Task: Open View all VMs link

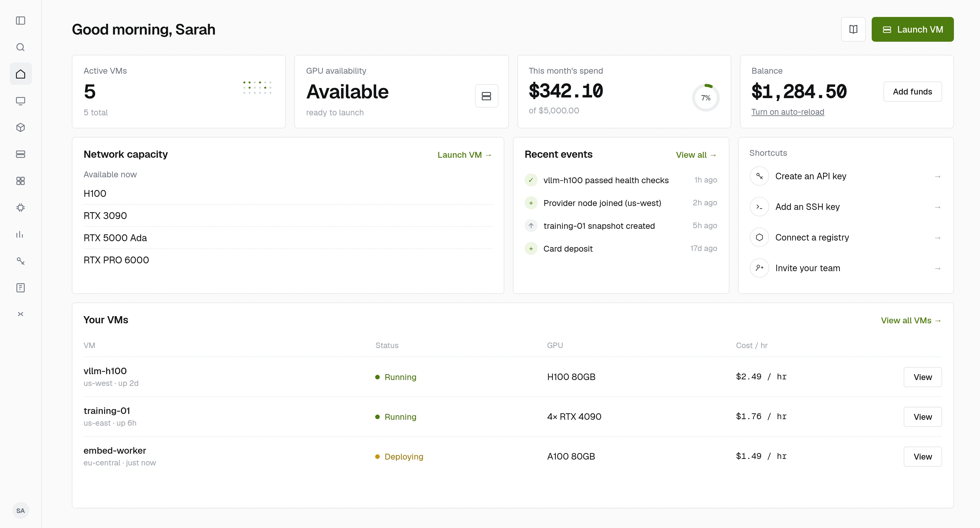Action: click(x=911, y=320)
